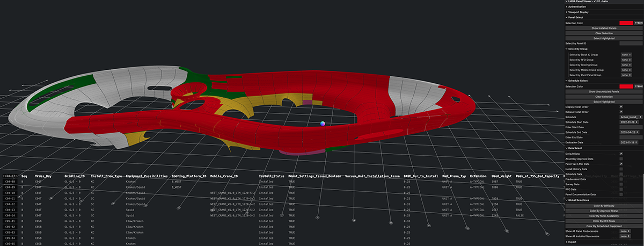Apply Color By RFO State
Image resolution: width=644 pixels, height=246 pixels.
pos(604,221)
